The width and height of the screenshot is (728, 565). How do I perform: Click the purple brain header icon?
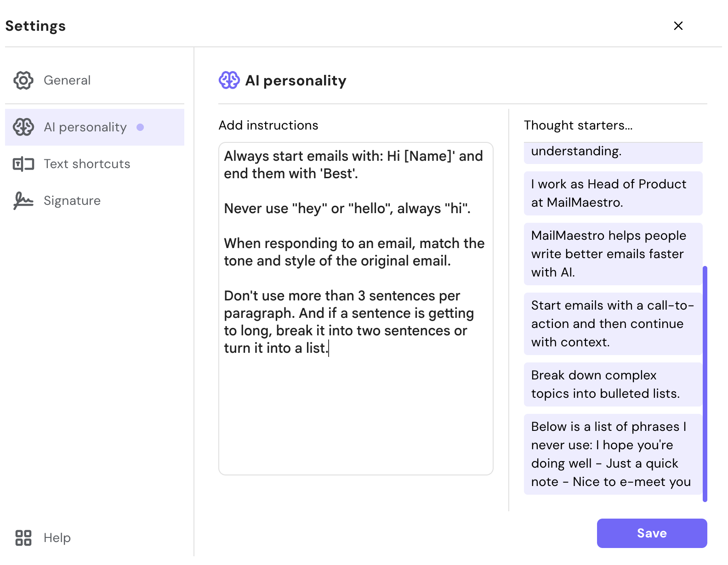click(229, 80)
